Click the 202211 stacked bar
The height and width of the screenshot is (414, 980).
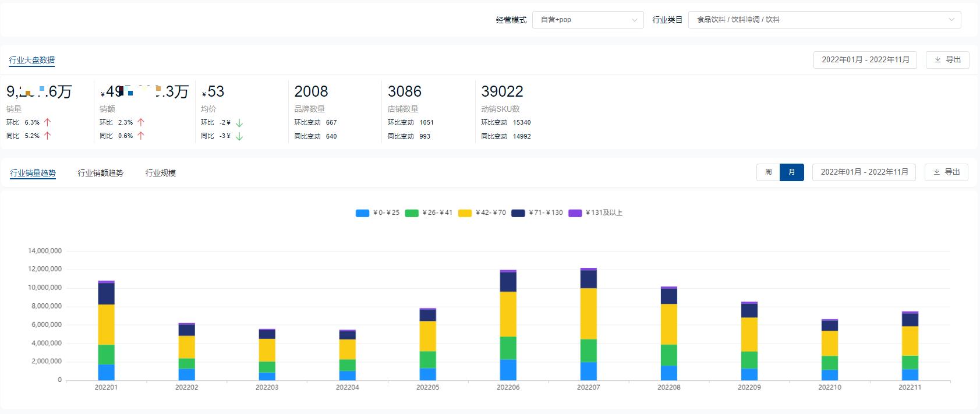(x=910, y=346)
